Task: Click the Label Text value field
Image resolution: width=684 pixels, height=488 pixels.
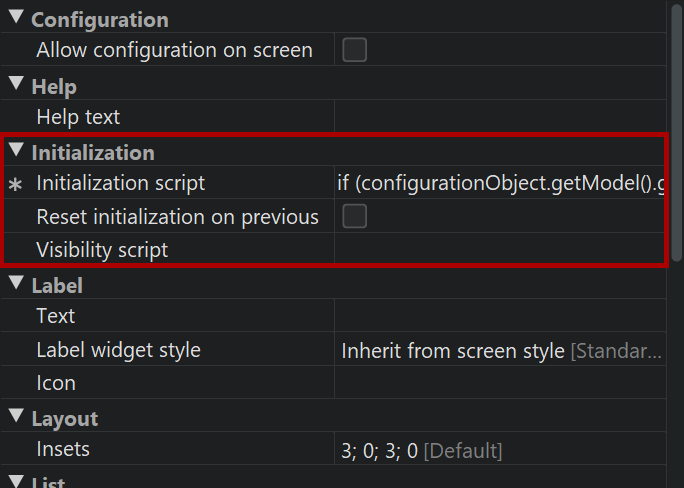Action: click(x=500, y=316)
